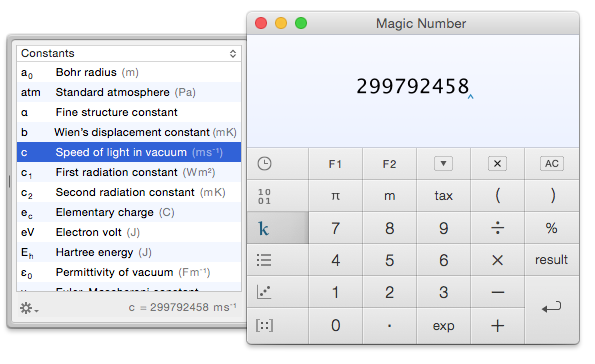Select Hartree energy constant row

click(x=129, y=252)
